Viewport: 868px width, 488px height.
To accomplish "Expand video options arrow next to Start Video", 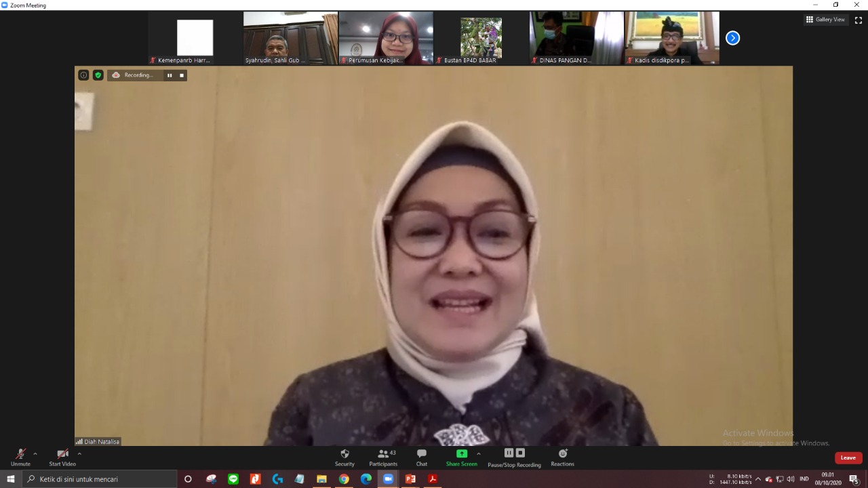I will click(79, 454).
